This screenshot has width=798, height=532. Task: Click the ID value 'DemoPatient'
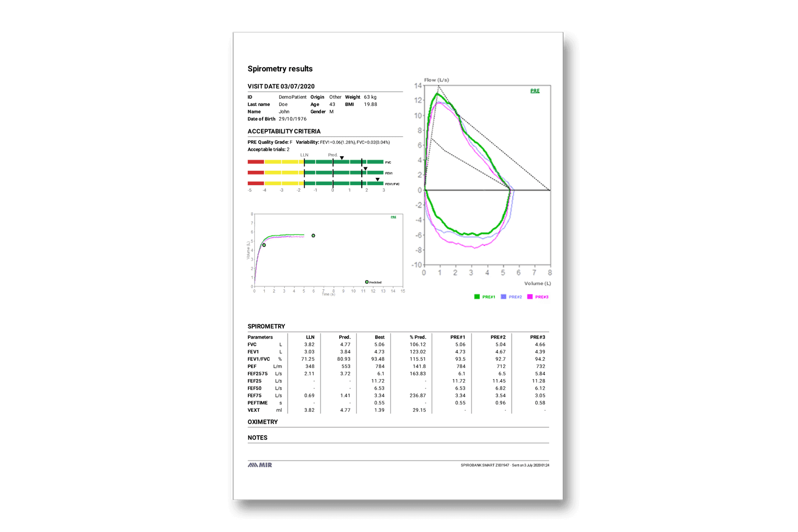(x=293, y=97)
